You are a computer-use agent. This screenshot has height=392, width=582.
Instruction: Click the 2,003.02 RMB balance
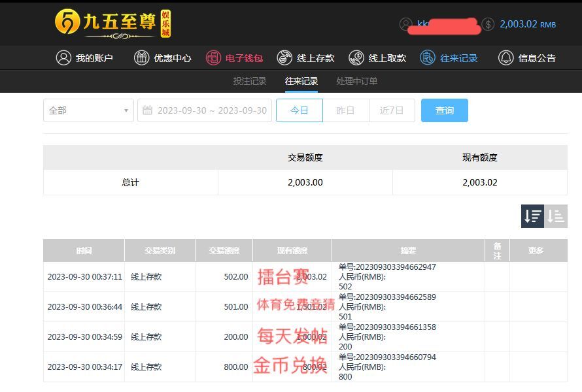pos(528,24)
